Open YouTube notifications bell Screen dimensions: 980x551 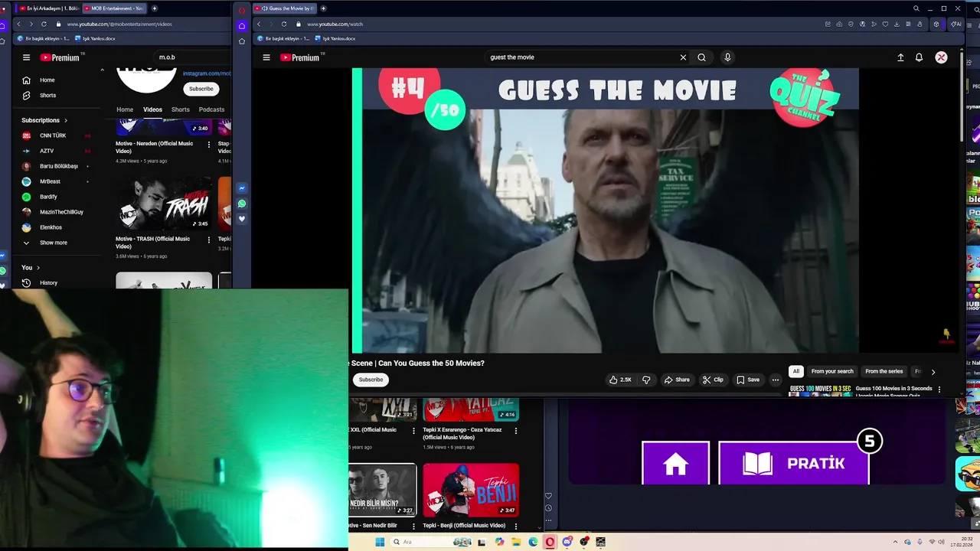(919, 57)
